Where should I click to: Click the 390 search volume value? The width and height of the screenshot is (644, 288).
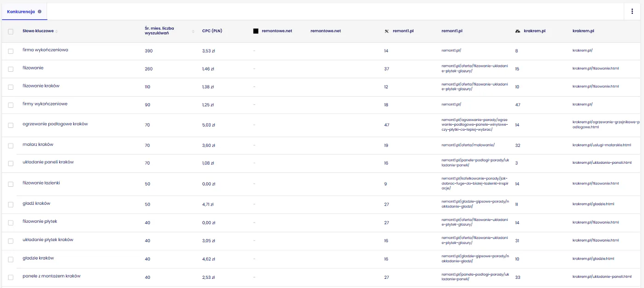click(149, 51)
